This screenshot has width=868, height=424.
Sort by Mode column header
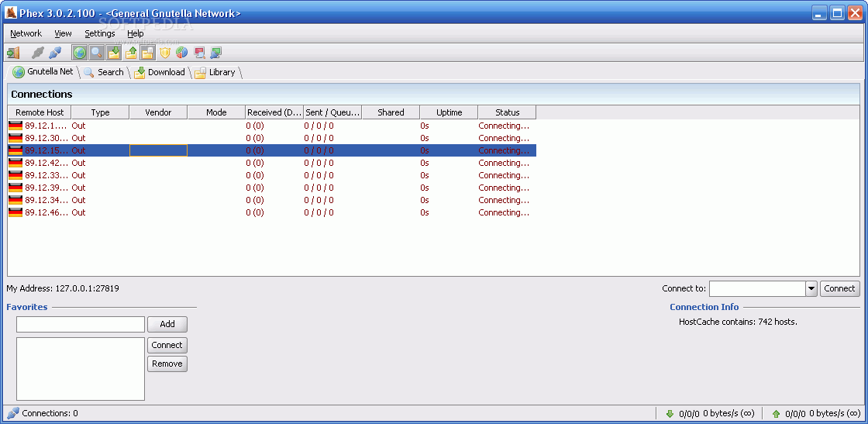[x=216, y=112]
